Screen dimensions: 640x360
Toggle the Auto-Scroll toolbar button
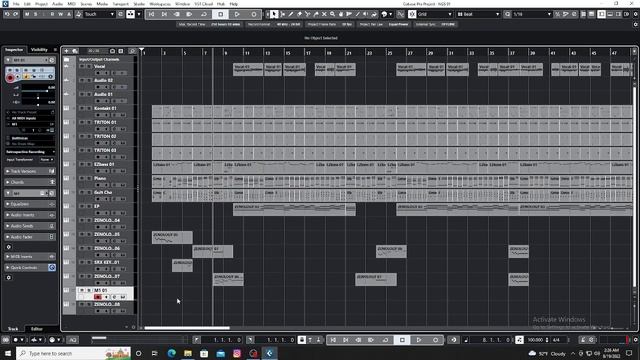pos(130,14)
